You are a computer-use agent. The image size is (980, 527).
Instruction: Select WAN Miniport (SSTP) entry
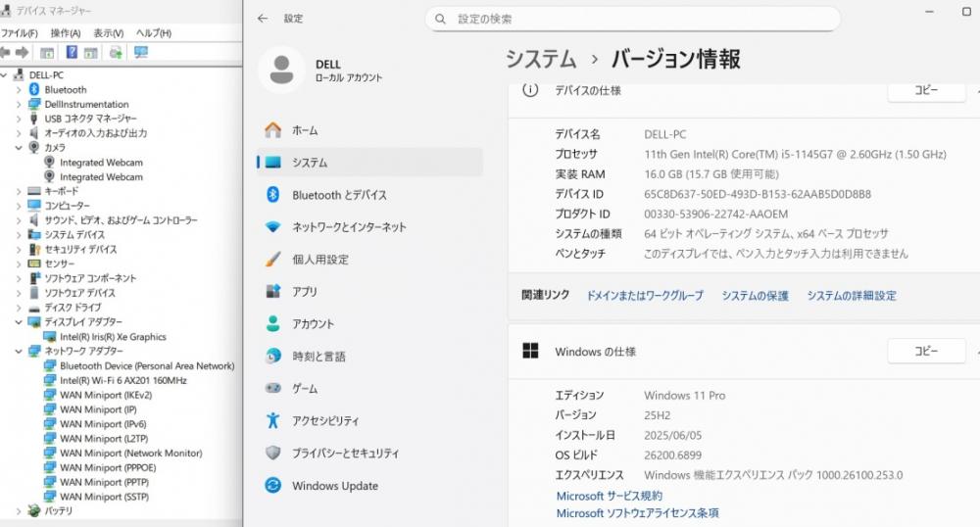click(x=105, y=497)
